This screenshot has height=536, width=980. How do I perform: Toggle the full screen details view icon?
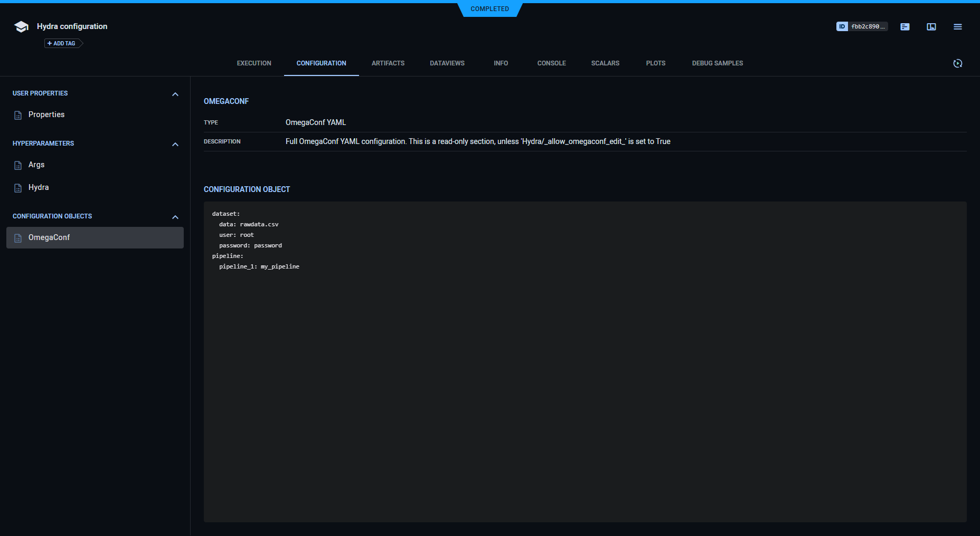coord(931,27)
